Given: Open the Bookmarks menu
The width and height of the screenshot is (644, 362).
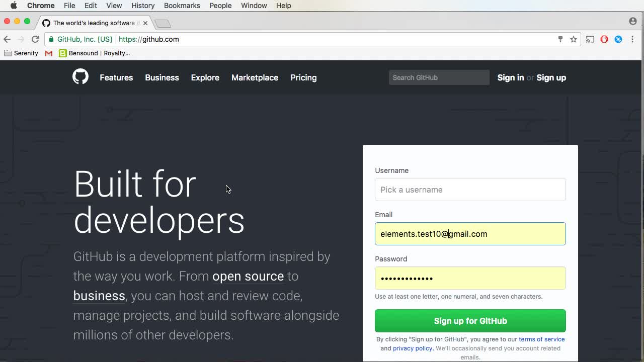Looking at the screenshot, I should point(182,6).
